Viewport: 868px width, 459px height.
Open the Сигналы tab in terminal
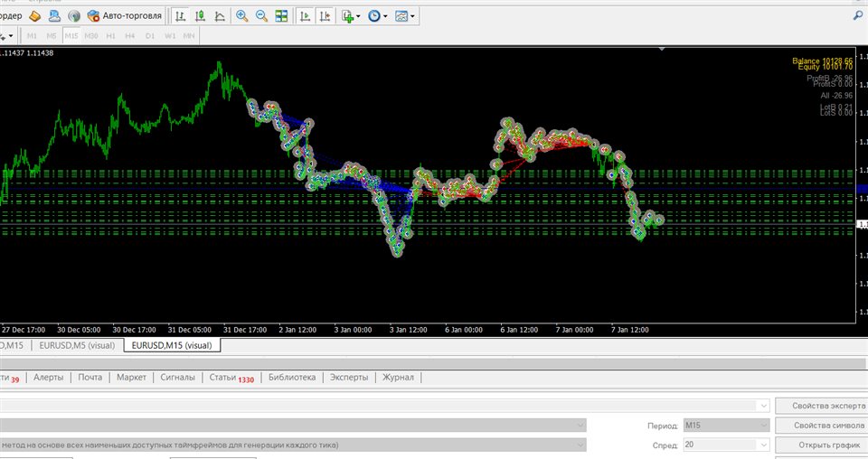tap(177, 378)
